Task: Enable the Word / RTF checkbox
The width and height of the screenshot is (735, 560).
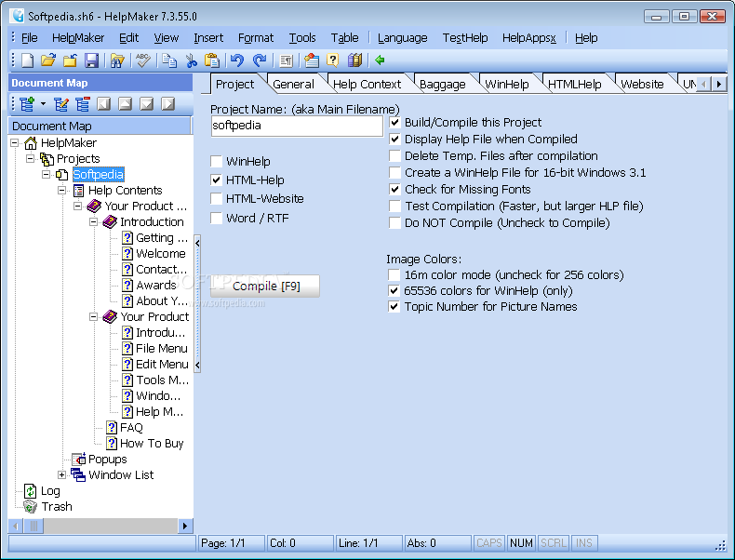Action: tap(216, 218)
